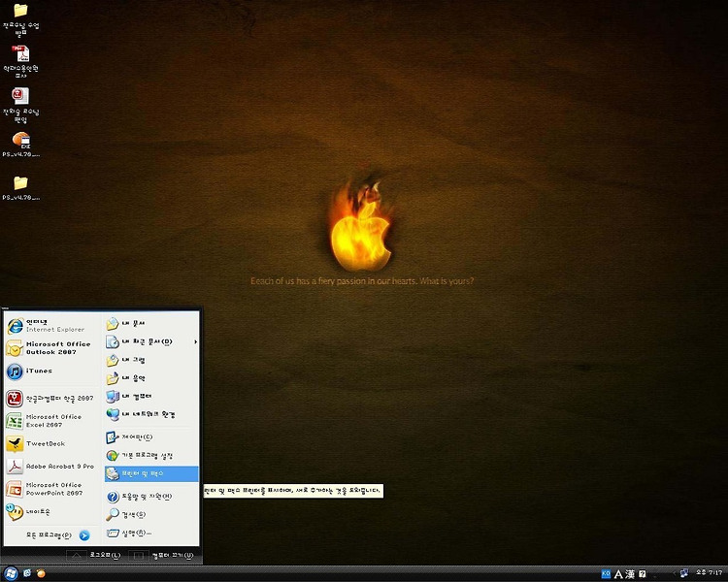The image size is (728, 582).
Task: Click the IME help question mark icon
Action: point(643,574)
